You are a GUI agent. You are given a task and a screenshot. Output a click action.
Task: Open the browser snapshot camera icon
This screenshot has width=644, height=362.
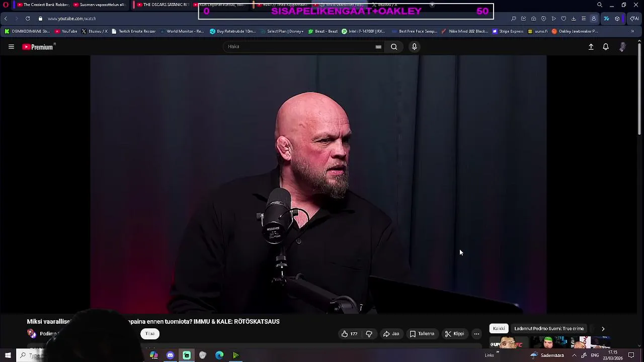[x=533, y=19]
